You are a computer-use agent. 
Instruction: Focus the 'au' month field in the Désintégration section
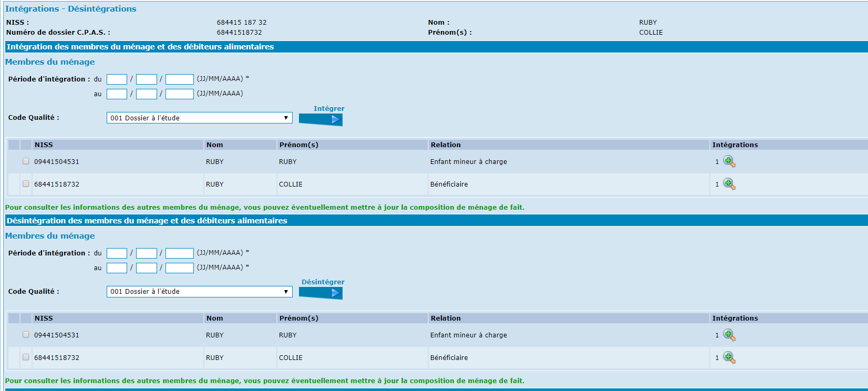(x=147, y=268)
